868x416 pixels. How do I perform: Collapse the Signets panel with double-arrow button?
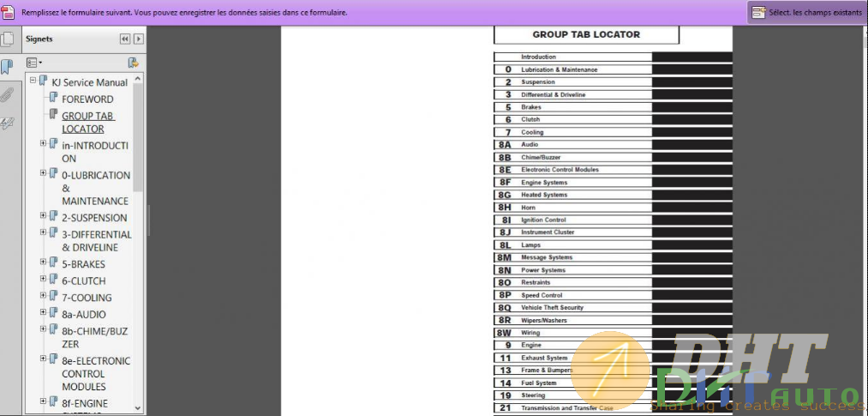click(x=125, y=39)
